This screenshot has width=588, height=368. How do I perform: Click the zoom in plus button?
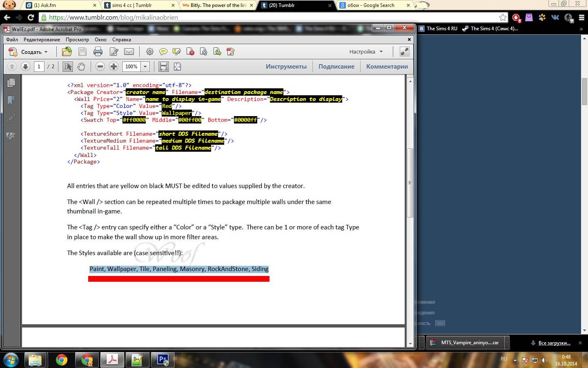(x=114, y=67)
